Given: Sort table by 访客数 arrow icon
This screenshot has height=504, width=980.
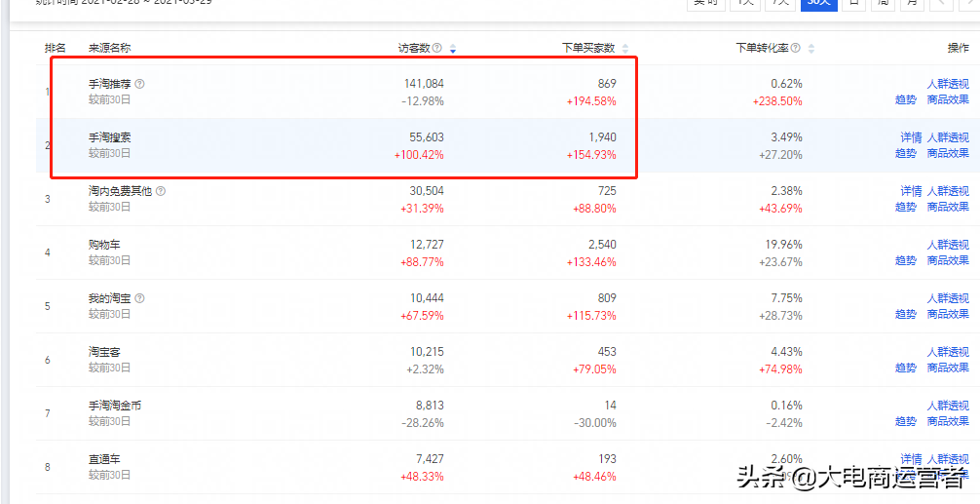Looking at the screenshot, I should point(453,49).
